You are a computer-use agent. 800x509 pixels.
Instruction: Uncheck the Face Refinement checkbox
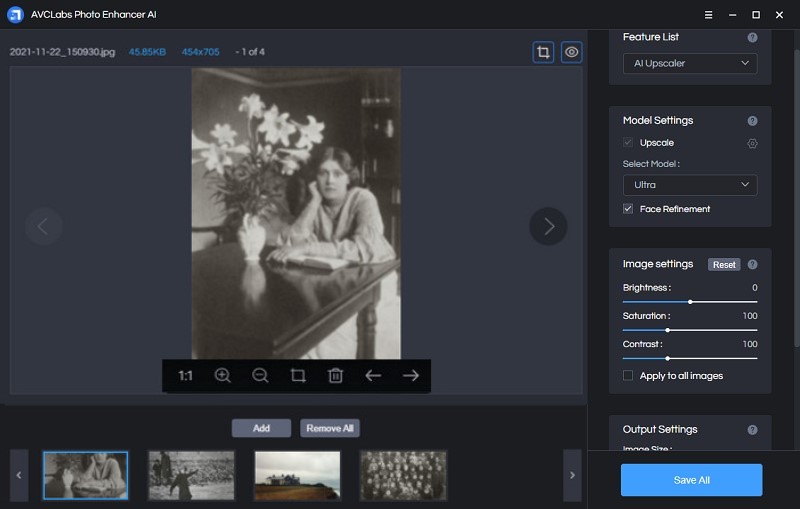pyautogui.click(x=628, y=209)
